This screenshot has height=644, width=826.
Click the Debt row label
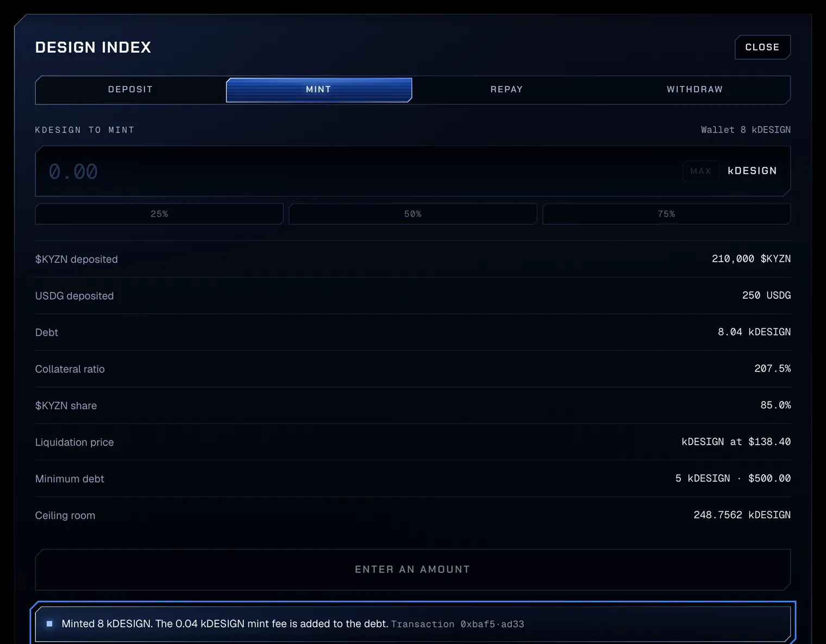47,332
